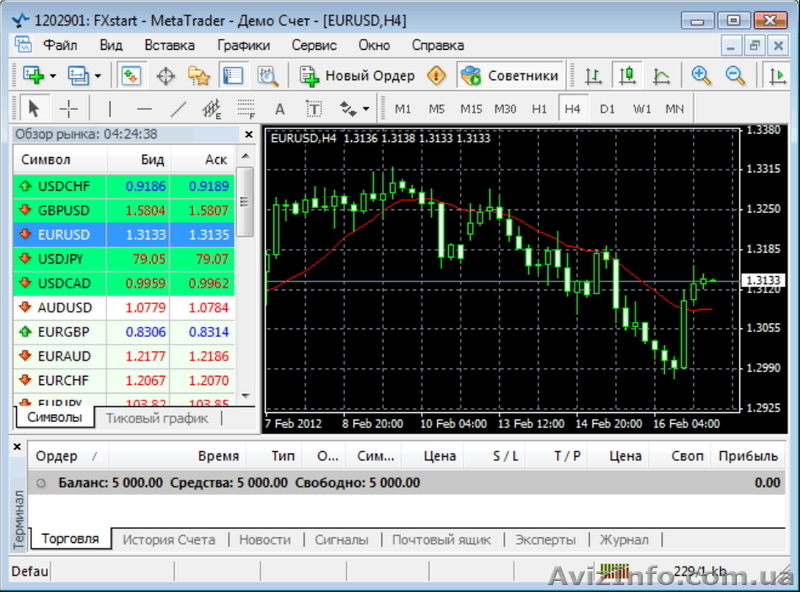Zoom in on the chart
Viewport: 800px width, 592px height.
[x=701, y=76]
